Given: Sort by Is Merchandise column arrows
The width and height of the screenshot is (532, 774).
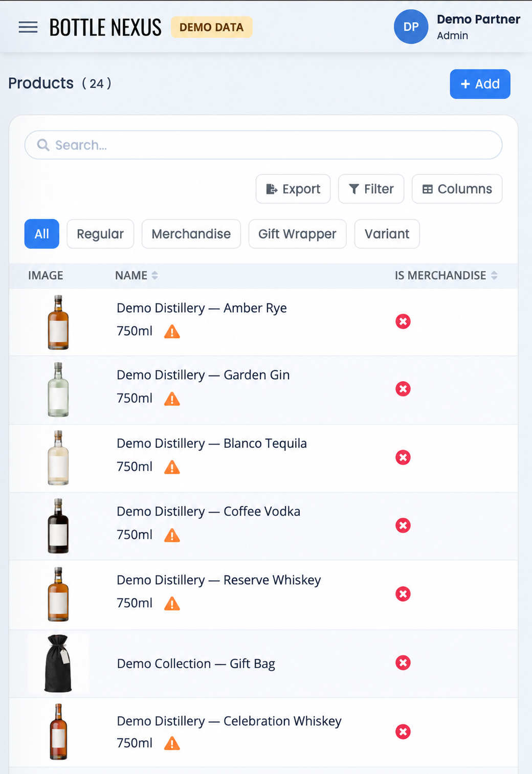Looking at the screenshot, I should [x=494, y=275].
